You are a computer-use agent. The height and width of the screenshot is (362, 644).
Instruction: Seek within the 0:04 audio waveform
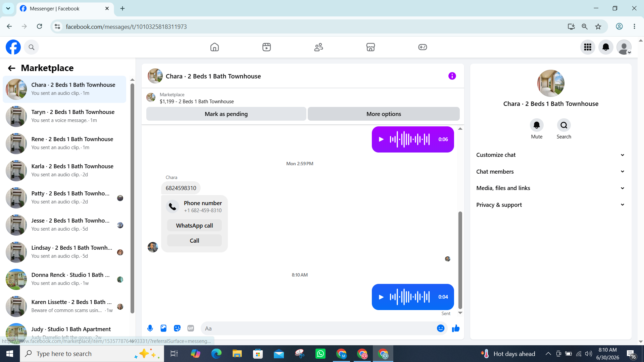click(410, 297)
